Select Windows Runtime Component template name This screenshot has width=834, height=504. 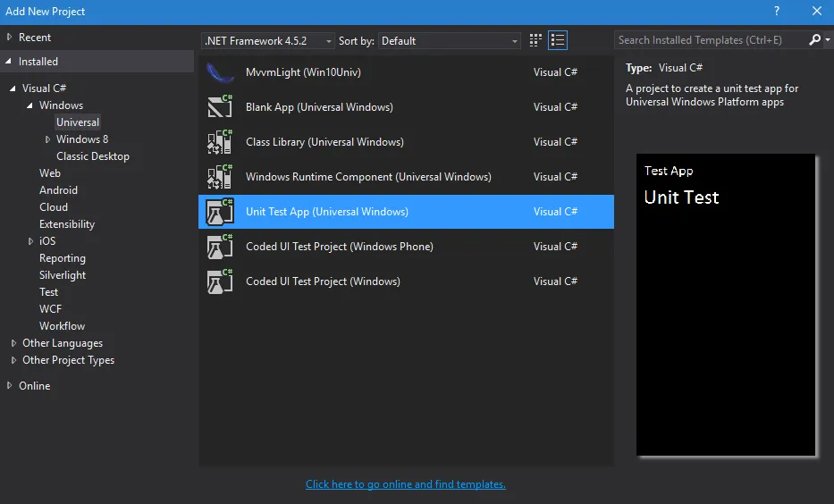(368, 177)
